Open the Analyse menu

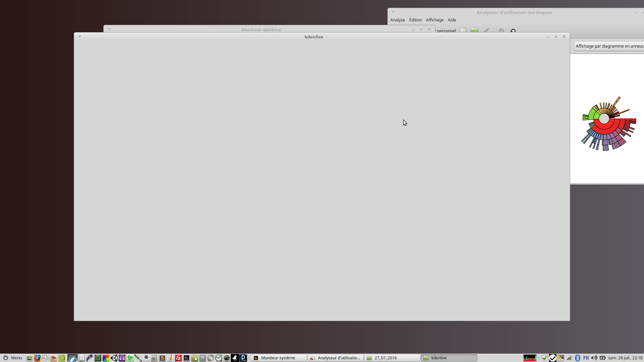(x=397, y=20)
